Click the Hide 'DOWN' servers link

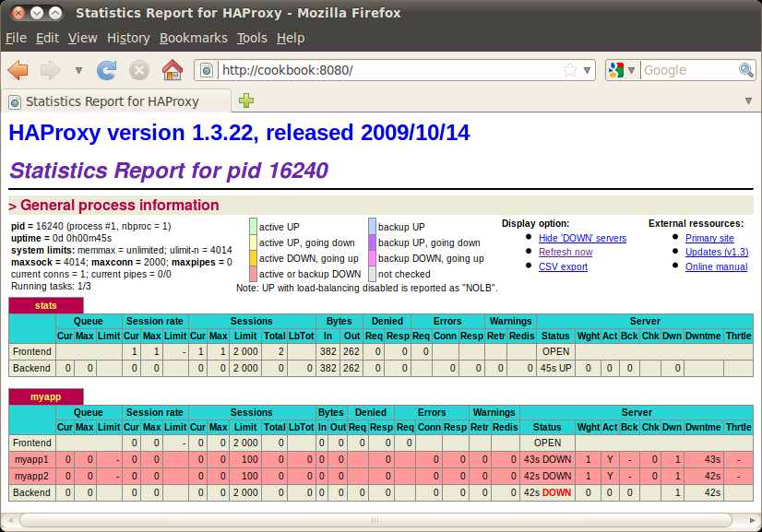pos(582,238)
